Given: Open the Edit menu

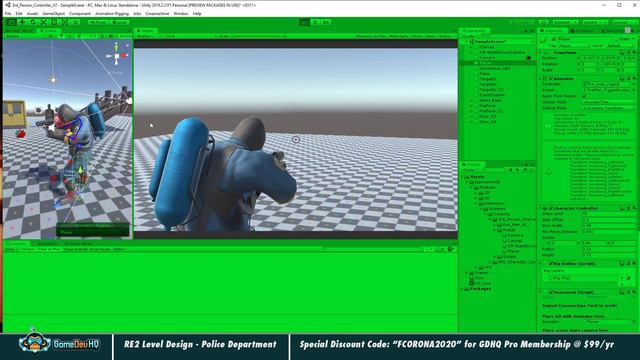Looking at the screenshot, I should tap(19, 13).
